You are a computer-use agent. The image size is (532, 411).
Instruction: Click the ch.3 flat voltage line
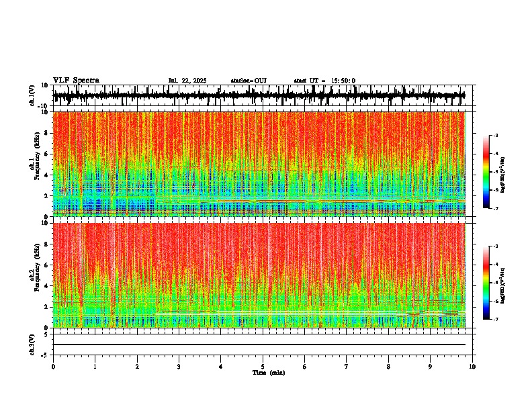(x=259, y=345)
